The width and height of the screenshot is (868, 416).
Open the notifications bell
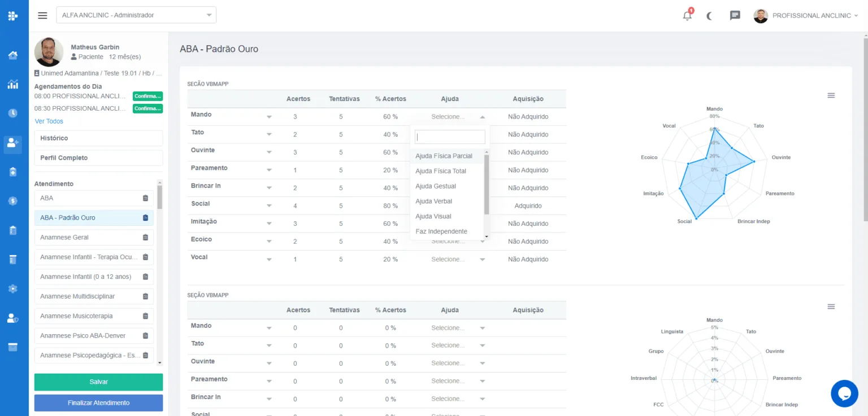pos(687,15)
